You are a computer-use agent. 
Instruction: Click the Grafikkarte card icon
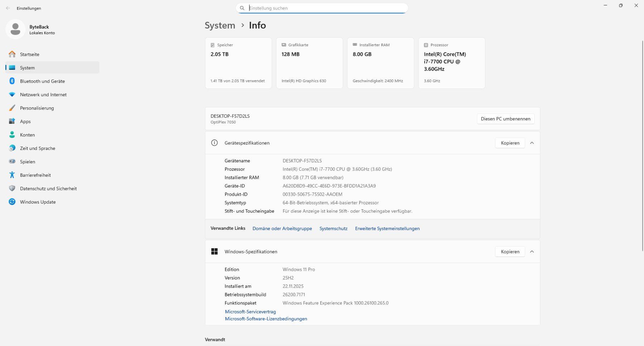284,45
